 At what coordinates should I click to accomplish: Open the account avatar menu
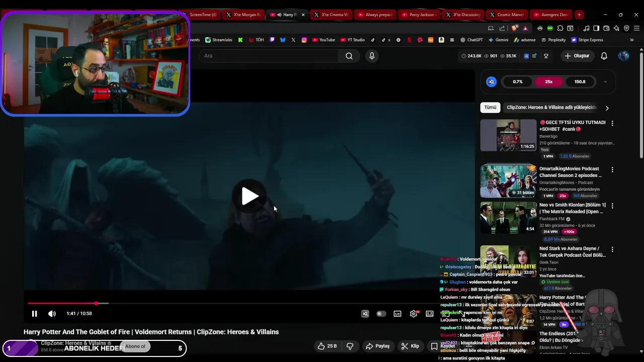point(623,56)
